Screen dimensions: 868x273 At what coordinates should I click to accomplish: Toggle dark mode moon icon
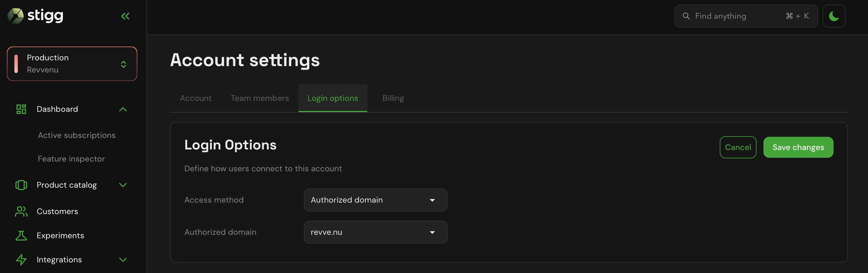point(834,16)
